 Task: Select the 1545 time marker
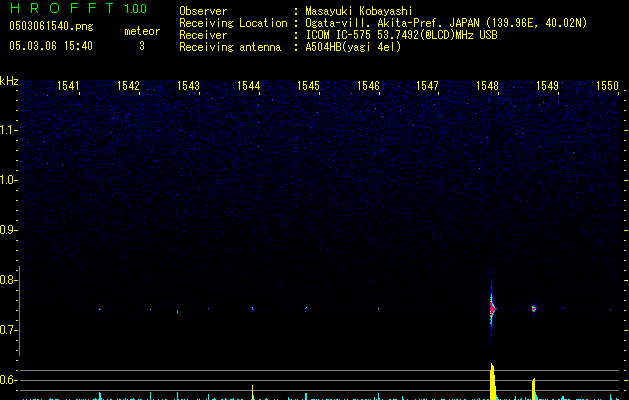308,86
